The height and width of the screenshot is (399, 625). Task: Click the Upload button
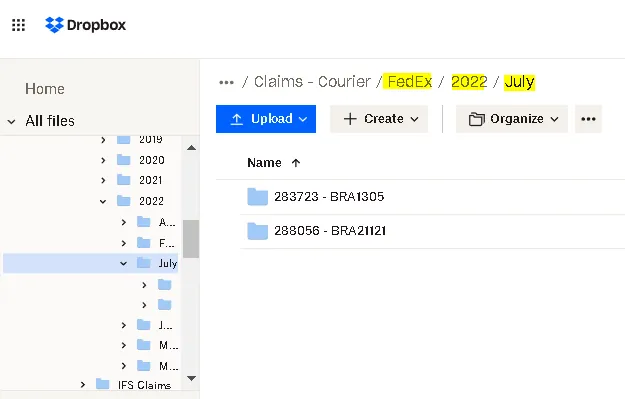266,119
